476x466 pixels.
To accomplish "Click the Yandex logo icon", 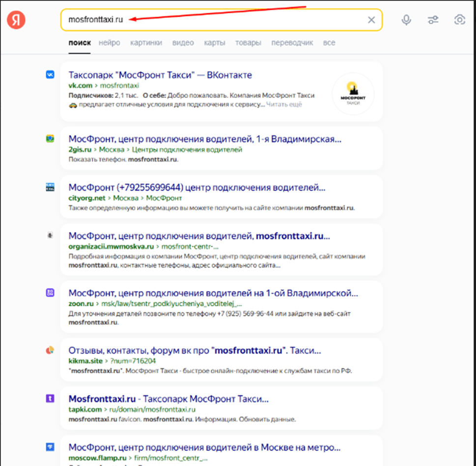I will [16, 20].
